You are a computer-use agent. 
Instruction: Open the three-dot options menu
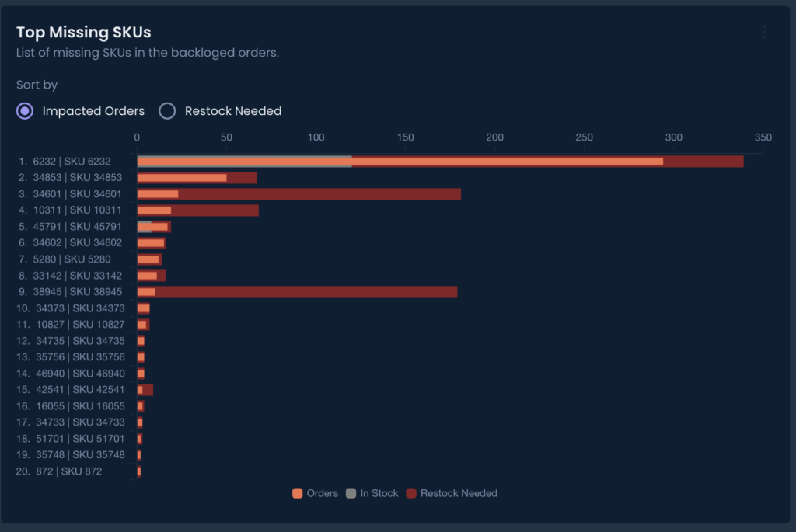(x=764, y=32)
